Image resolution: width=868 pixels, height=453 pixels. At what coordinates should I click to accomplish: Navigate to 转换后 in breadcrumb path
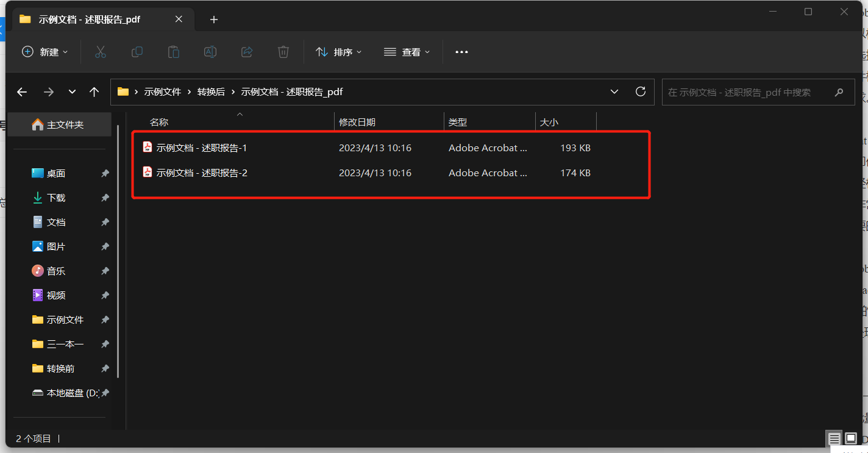[211, 92]
